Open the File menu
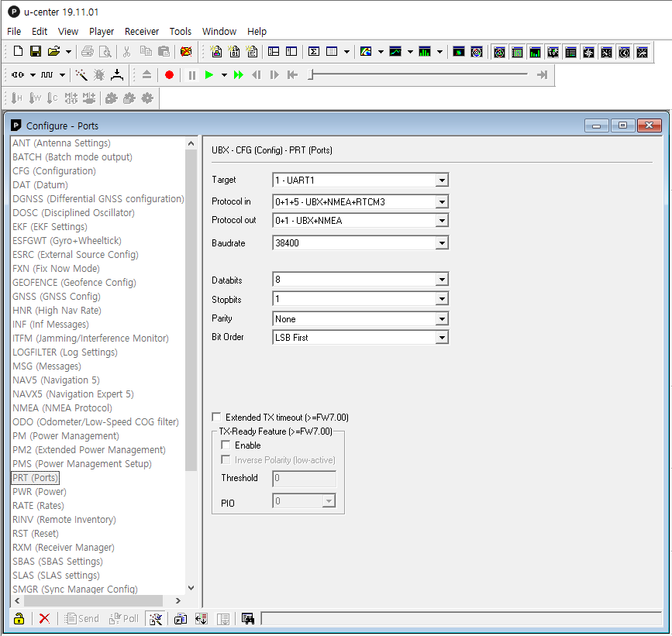672x636 pixels. click(x=14, y=31)
